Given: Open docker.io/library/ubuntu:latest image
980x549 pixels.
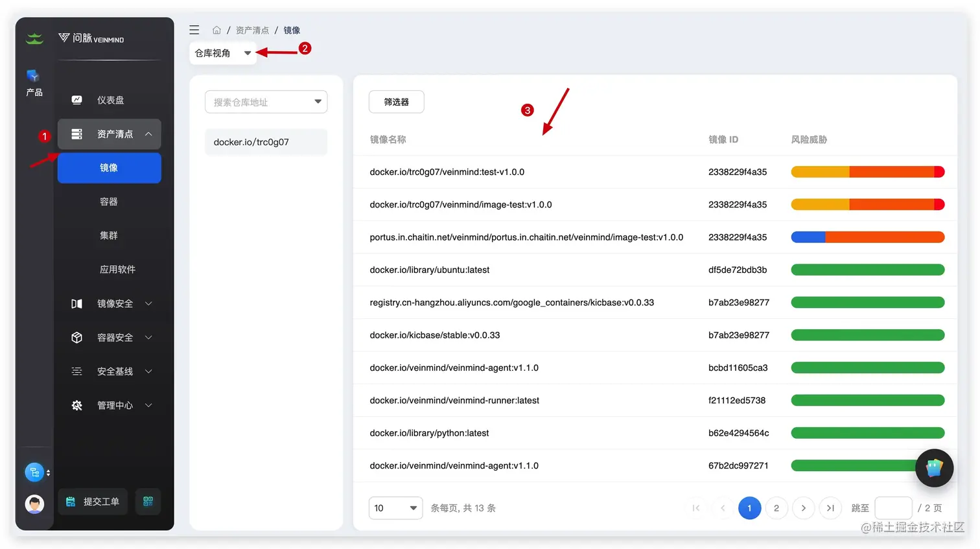Looking at the screenshot, I should tap(429, 270).
